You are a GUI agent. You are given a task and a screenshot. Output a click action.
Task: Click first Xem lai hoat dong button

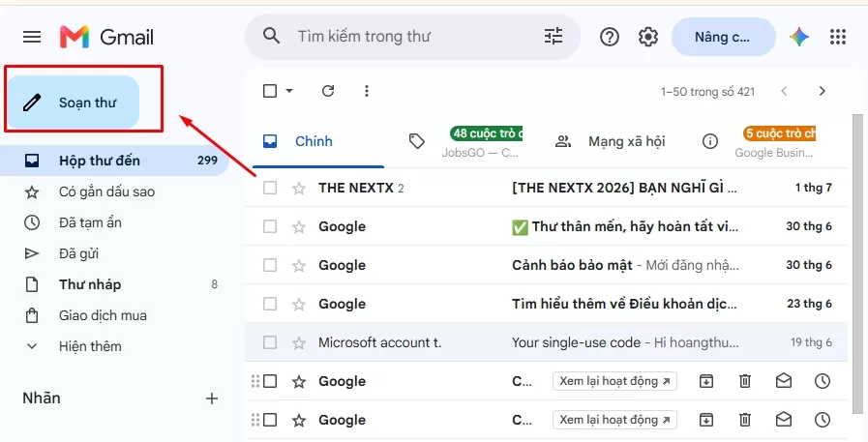point(614,381)
